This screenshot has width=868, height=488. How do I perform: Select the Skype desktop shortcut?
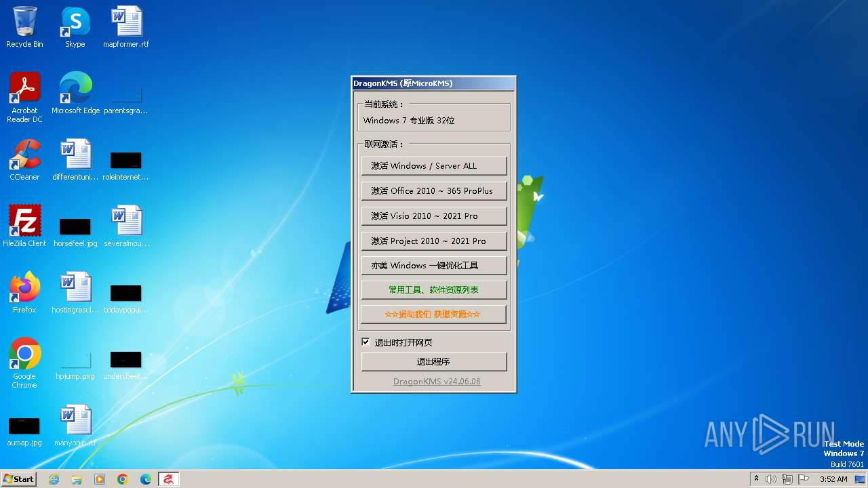pyautogui.click(x=75, y=27)
